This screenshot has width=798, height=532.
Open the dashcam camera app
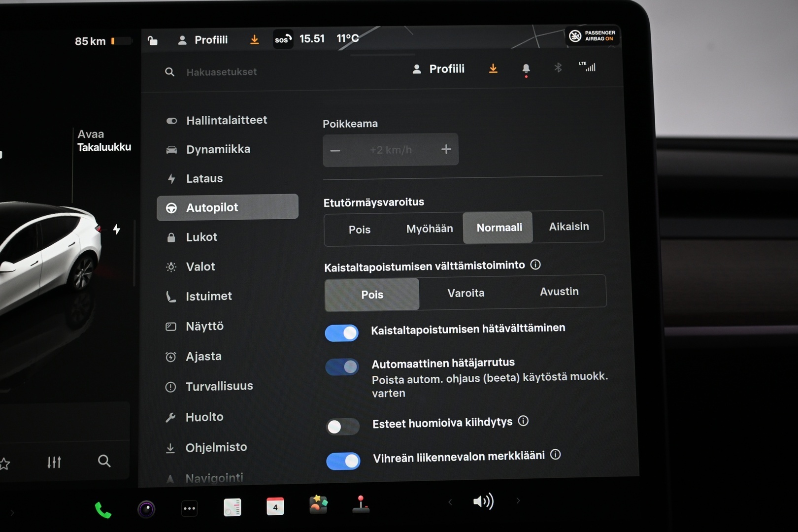[x=146, y=509]
